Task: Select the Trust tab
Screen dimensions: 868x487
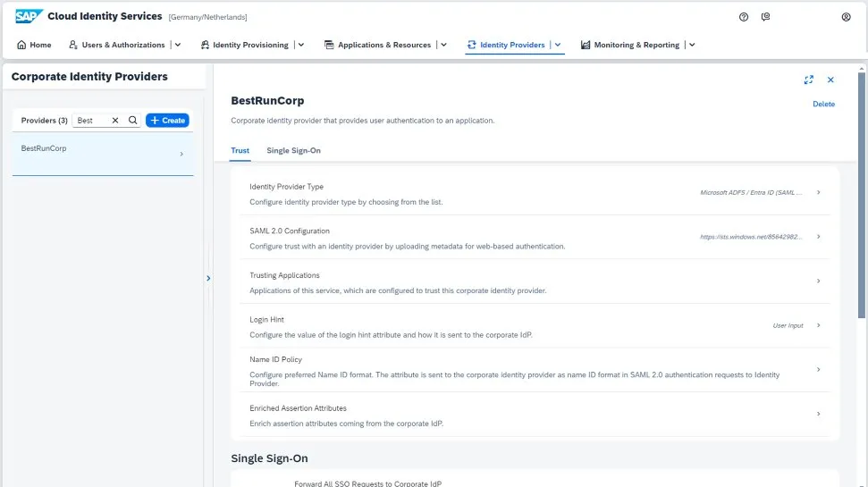Action: coord(240,150)
